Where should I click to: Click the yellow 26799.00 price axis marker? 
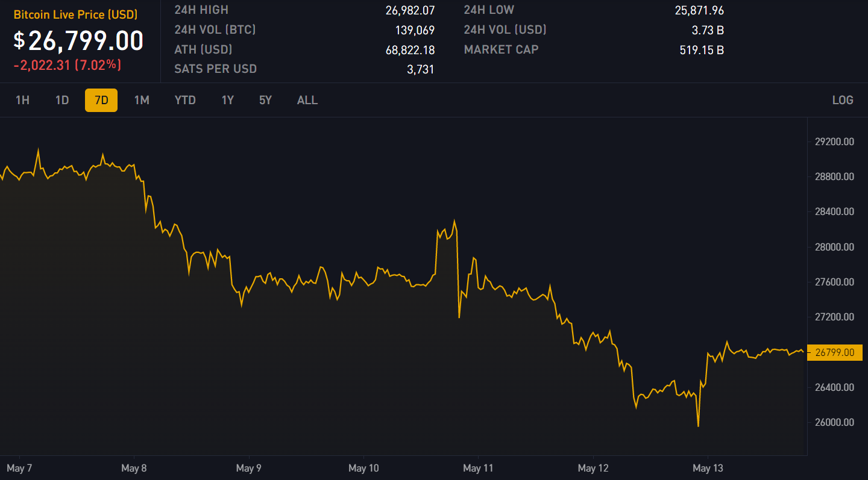coord(834,352)
